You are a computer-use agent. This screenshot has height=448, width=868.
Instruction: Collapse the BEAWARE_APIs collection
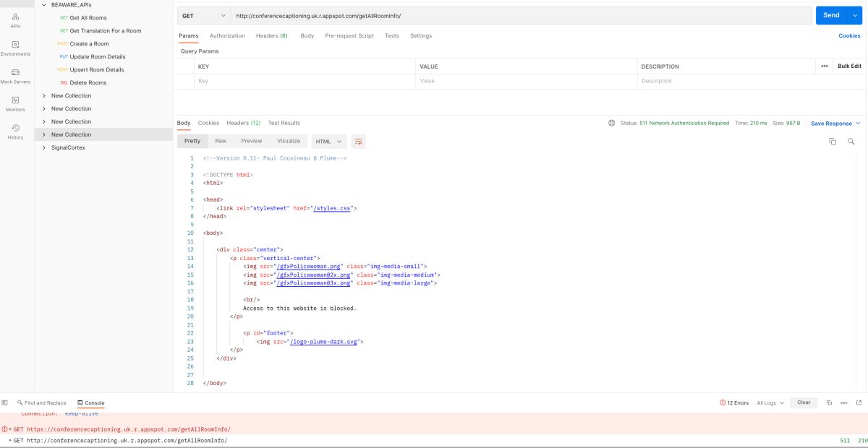[x=44, y=4]
